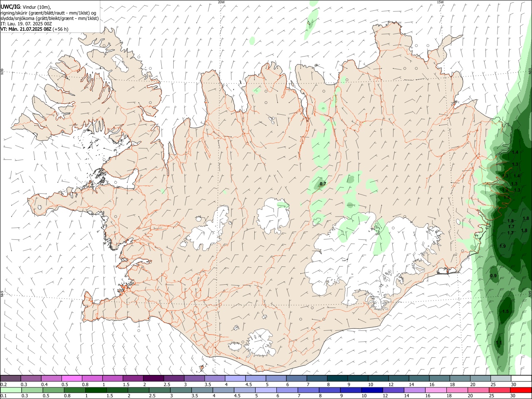
Task: Click the 15W longitude label on the top edge
Action: [440, 2]
